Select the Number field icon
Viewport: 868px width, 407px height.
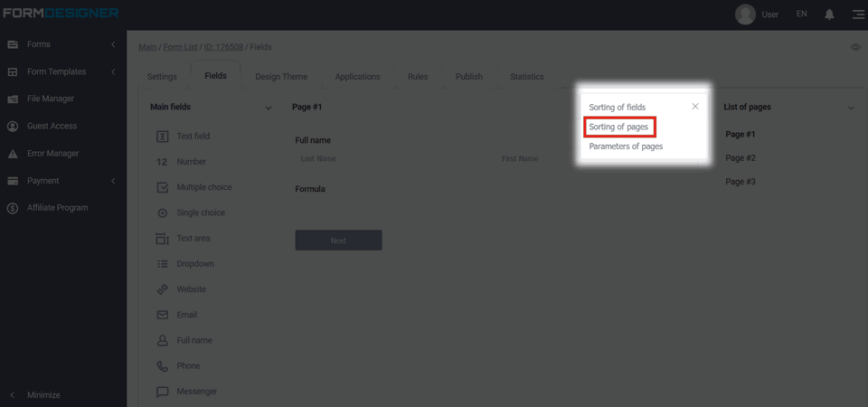click(162, 162)
